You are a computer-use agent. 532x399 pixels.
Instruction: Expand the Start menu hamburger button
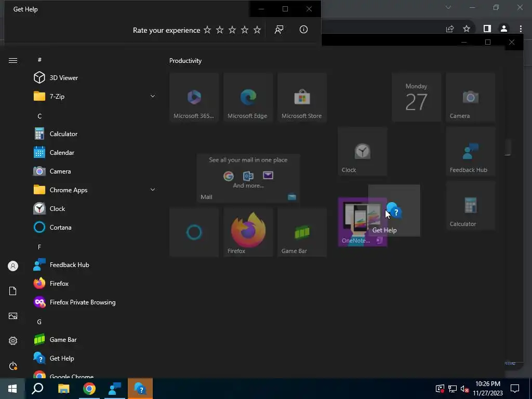coord(13,60)
